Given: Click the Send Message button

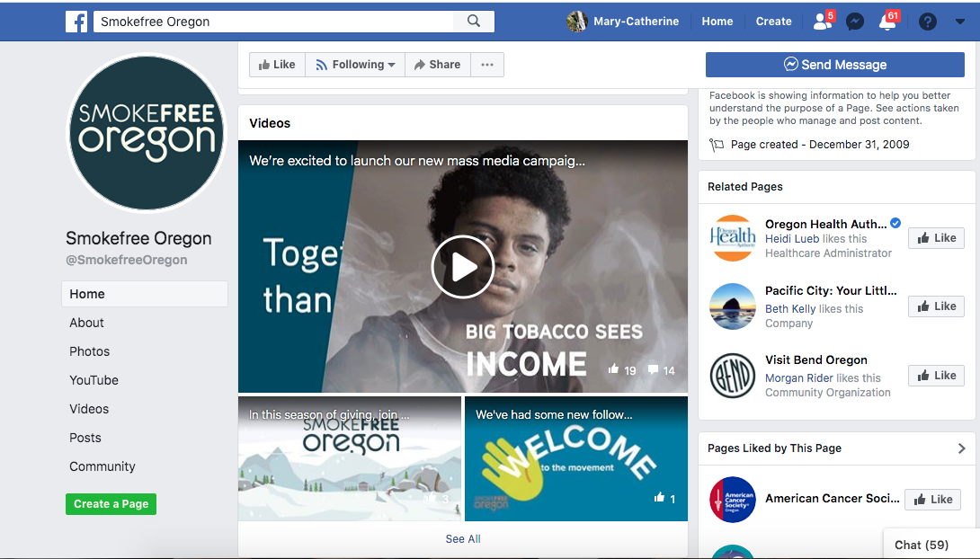Looking at the screenshot, I should click(x=835, y=65).
